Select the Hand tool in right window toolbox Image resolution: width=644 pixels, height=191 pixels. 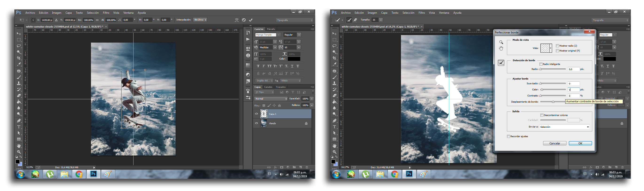pyautogui.click(x=334, y=146)
